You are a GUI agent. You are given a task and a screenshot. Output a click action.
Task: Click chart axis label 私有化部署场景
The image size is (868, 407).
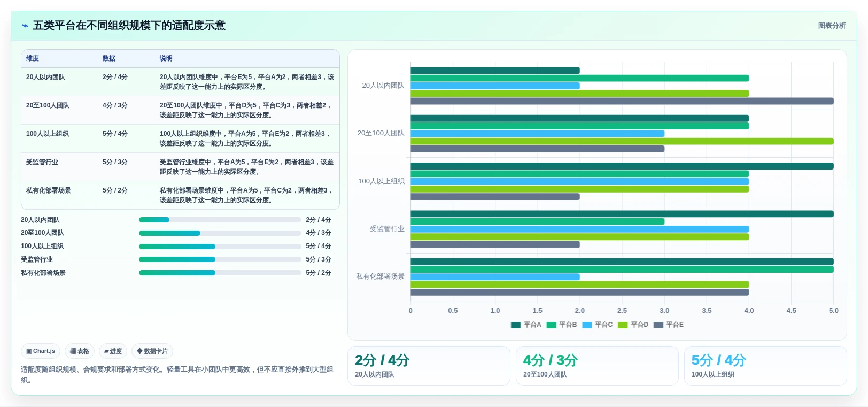point(380,277)
